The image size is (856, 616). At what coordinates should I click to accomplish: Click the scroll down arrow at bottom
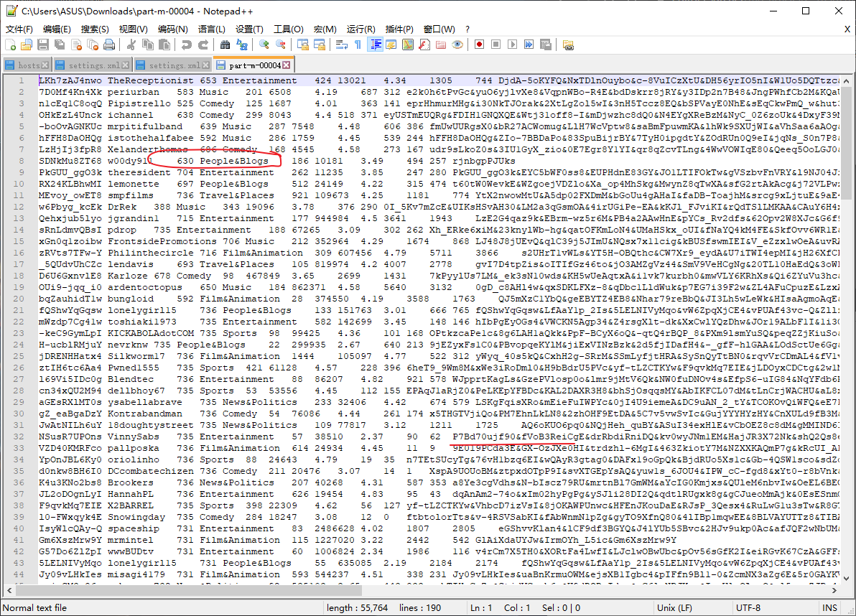click(x=846, y=578)
